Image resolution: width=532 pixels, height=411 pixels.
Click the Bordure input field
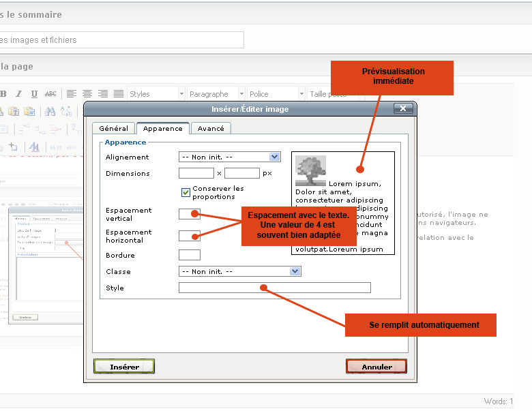coord(189,255)
